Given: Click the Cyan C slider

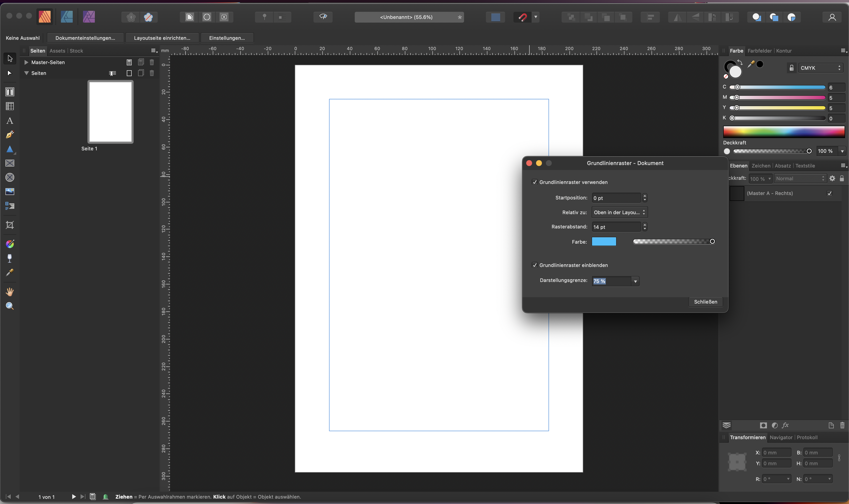Looking at the screenshot, I should pyautogui.click(x=777, y=87).
